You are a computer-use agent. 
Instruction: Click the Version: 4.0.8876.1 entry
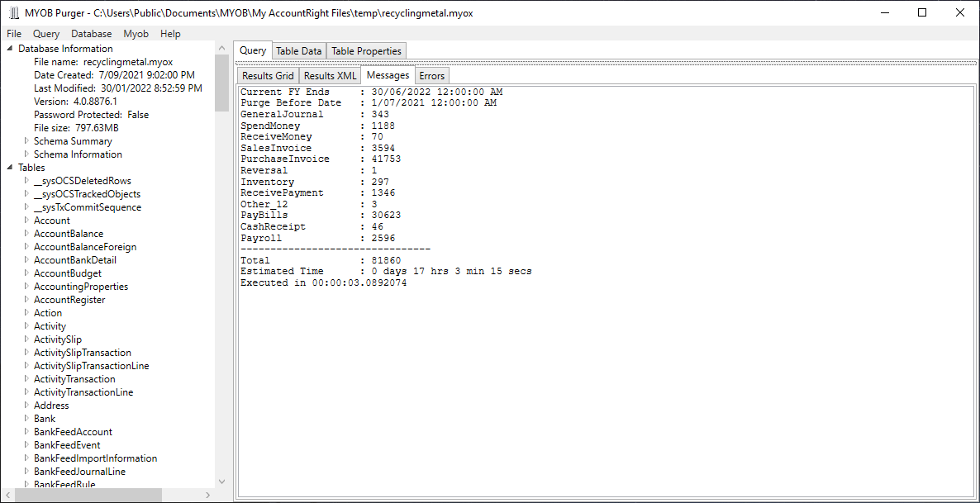[x=76, y=102]
